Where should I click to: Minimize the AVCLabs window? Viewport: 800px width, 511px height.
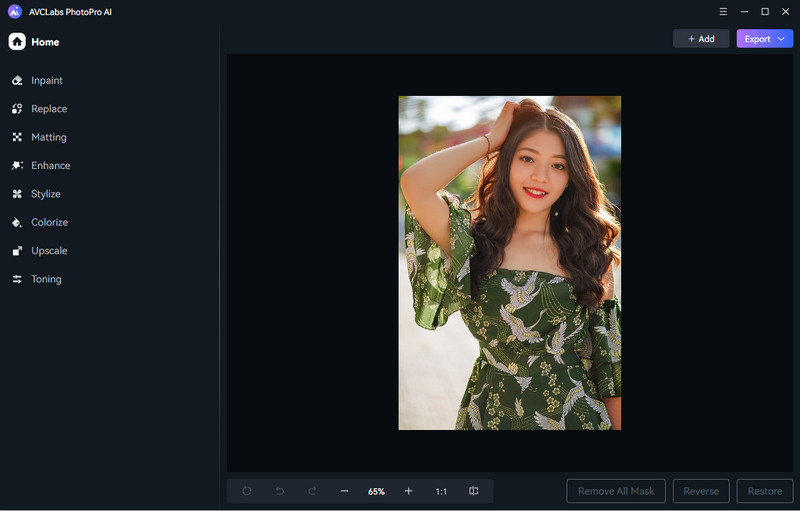[744, 12]
